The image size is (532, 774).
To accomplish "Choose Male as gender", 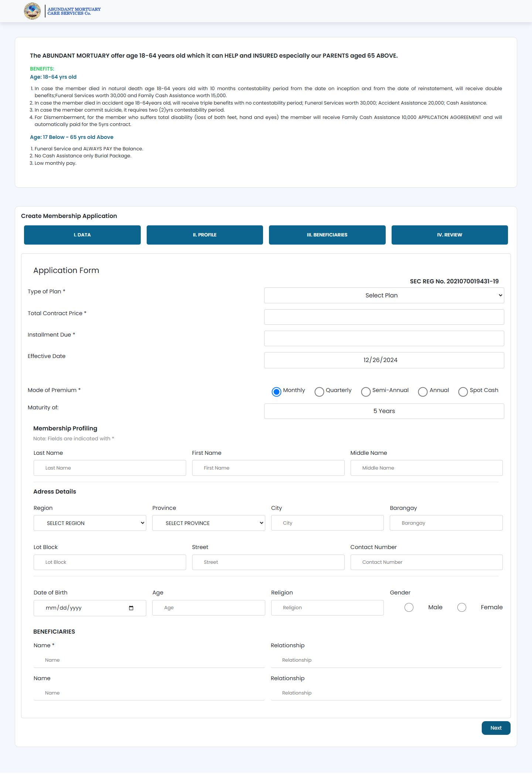I will point(409,607).
